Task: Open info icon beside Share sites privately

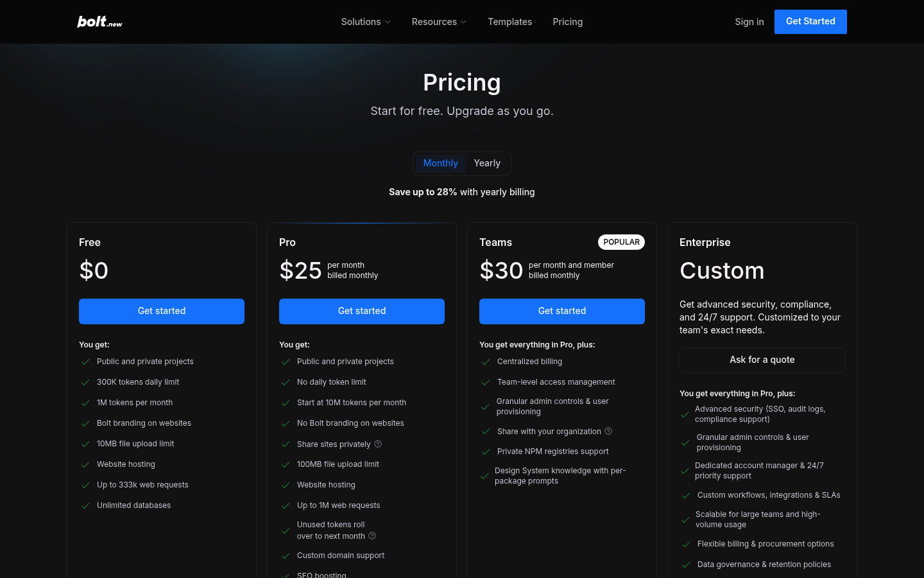Action: click(378, 444)
